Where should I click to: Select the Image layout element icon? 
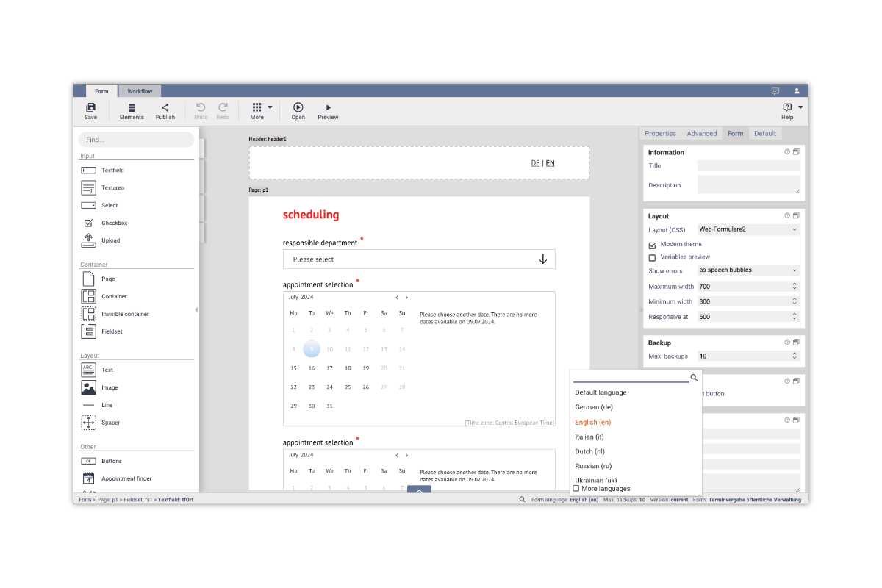tap(88, 387)
